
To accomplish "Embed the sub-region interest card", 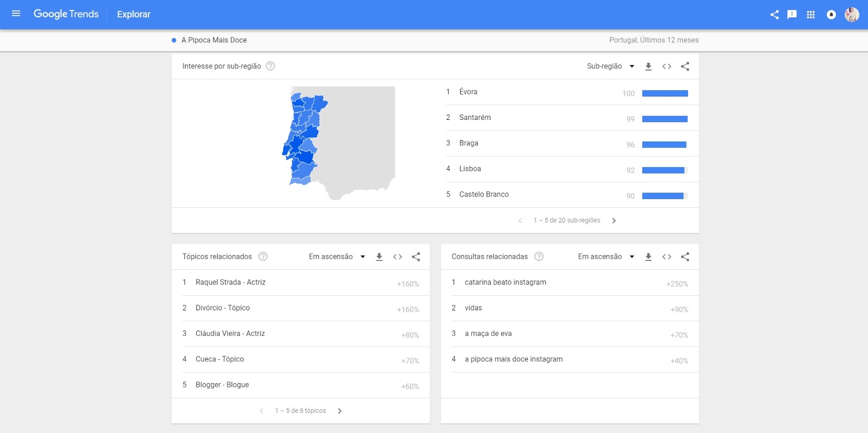I will (x=667, y=66).
